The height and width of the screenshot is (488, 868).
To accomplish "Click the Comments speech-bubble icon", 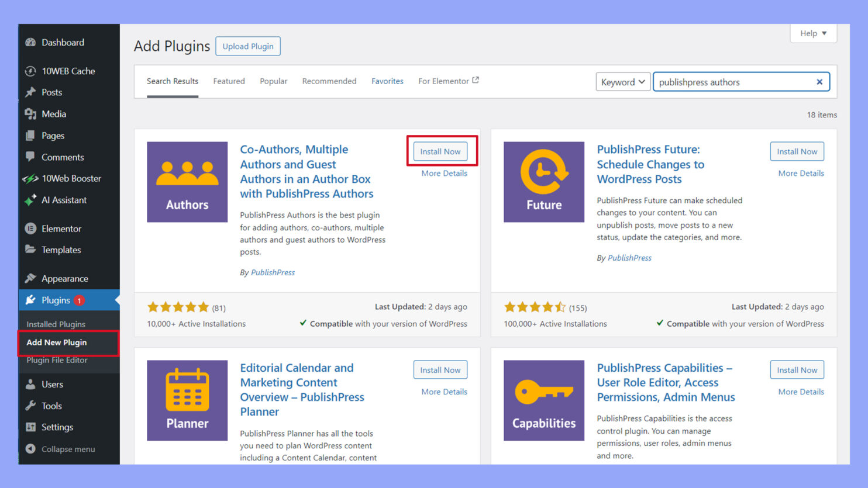I will [30, 157].
